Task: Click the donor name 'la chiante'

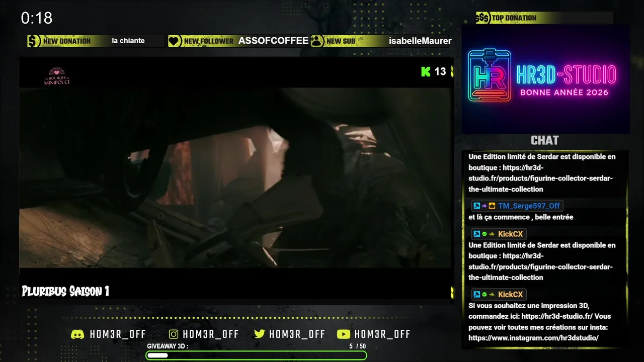Action: 128,41
